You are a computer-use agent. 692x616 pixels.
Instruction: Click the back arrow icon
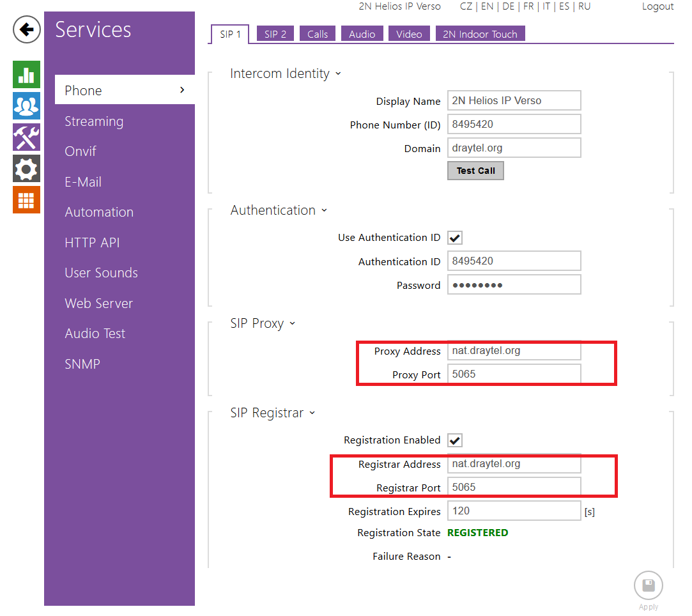[x=27, y=29]
